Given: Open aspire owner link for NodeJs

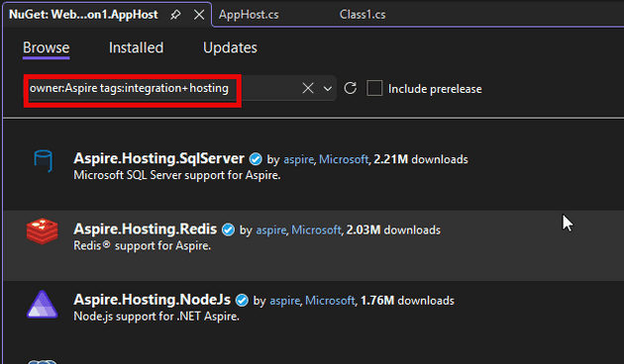Looking at the screenshot, I should tap(285, 301).
